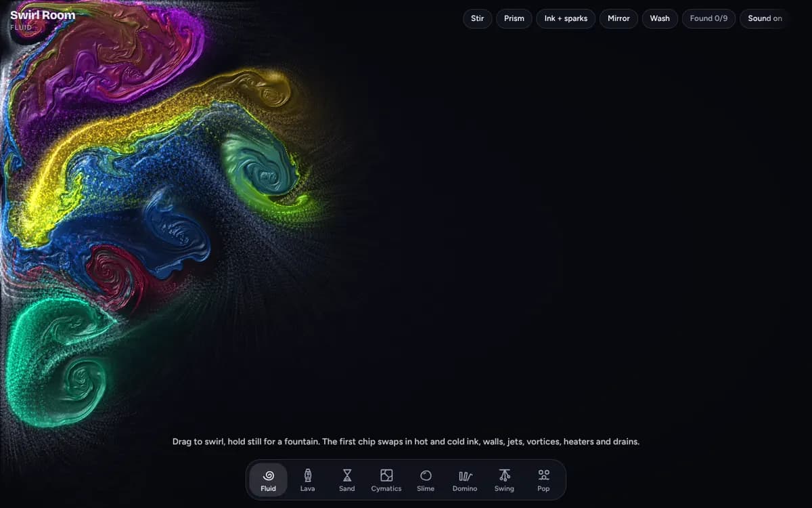
Task: Open the Swing pendulum mode
Action: point(504,480)
